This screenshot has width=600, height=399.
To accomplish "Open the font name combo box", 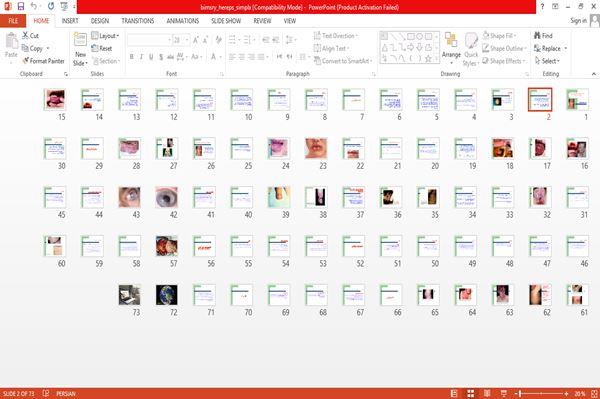I will tap(149, 40).
